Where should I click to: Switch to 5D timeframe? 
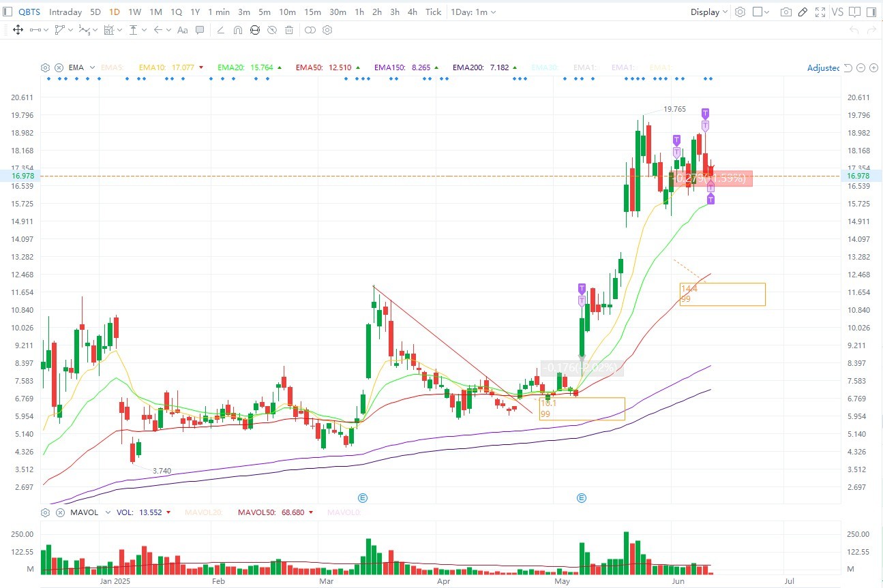click(x=95, y=12)
